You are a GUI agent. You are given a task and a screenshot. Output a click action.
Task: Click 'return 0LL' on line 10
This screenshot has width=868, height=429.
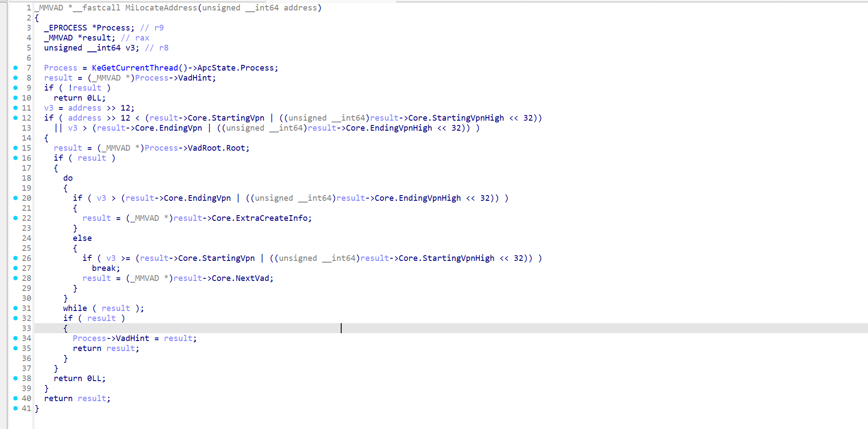pos(78,98)
